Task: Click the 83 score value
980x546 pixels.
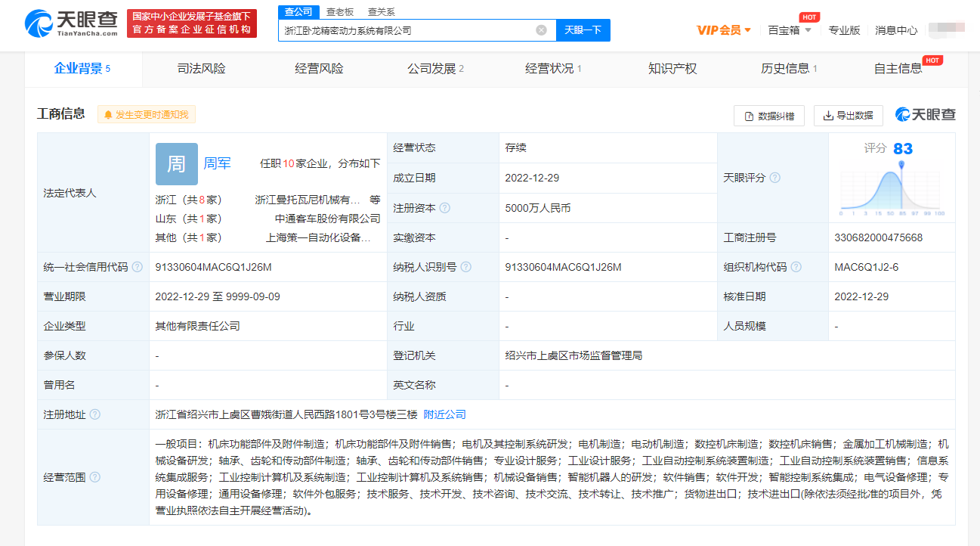Action: coord(903,149)
